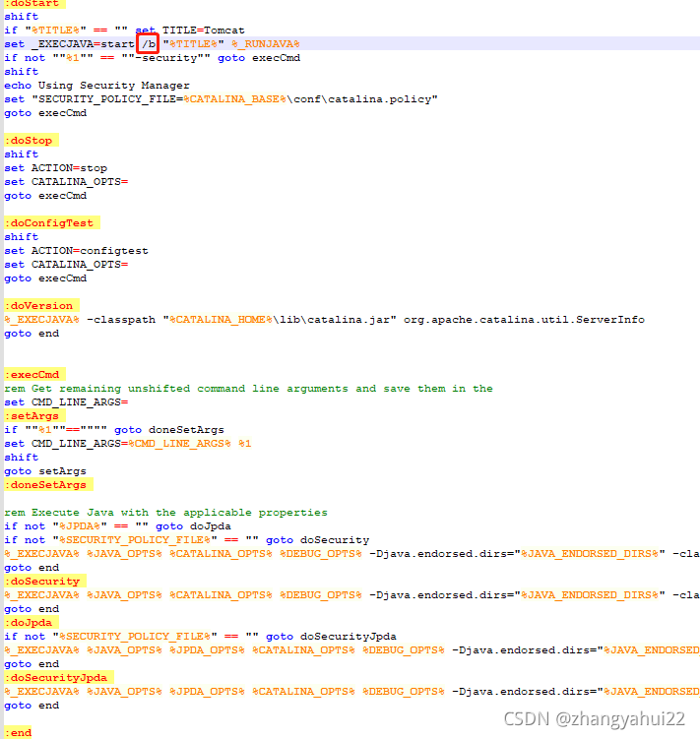Click 'set ACTION=configtest' line
Screen dimensions: 700x739
point(76,251)
